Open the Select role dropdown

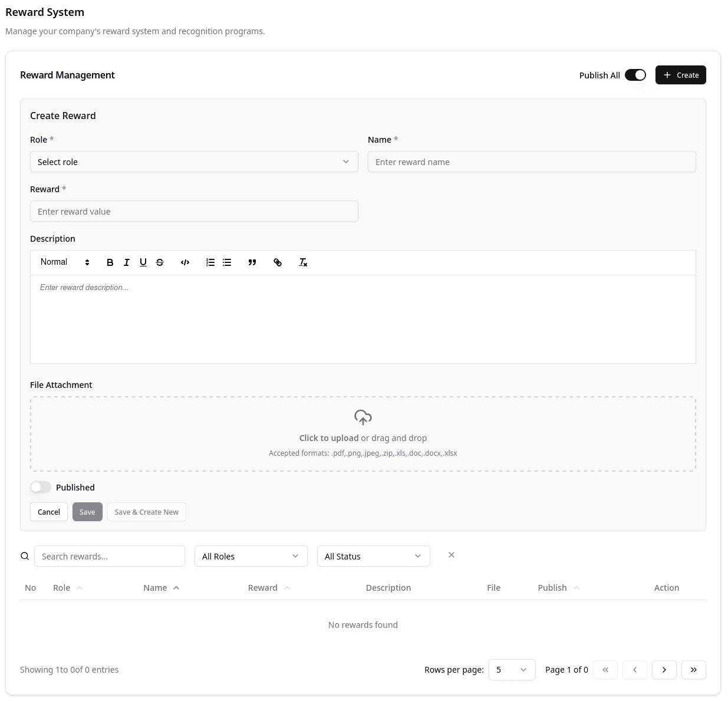click(194, 162)
